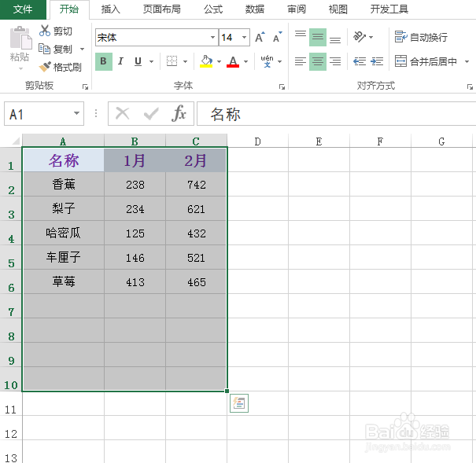
Task: Align text left
Action: [301, 61]
